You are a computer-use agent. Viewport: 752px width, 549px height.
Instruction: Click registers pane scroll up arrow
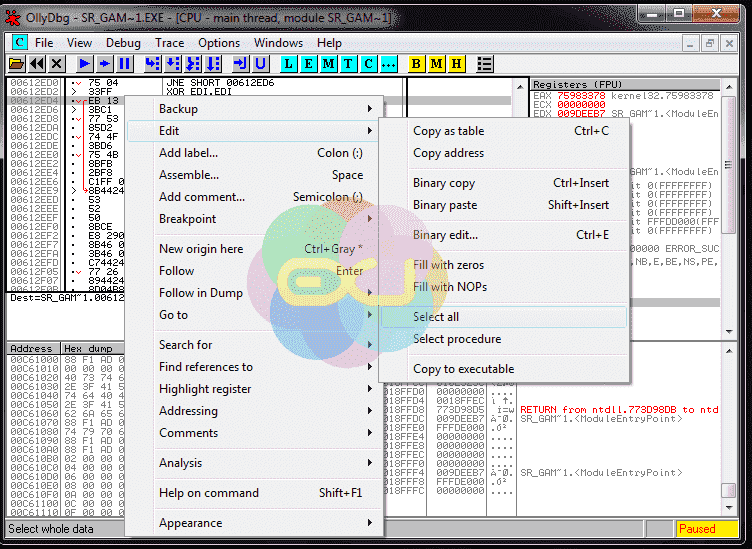point(729,87)
